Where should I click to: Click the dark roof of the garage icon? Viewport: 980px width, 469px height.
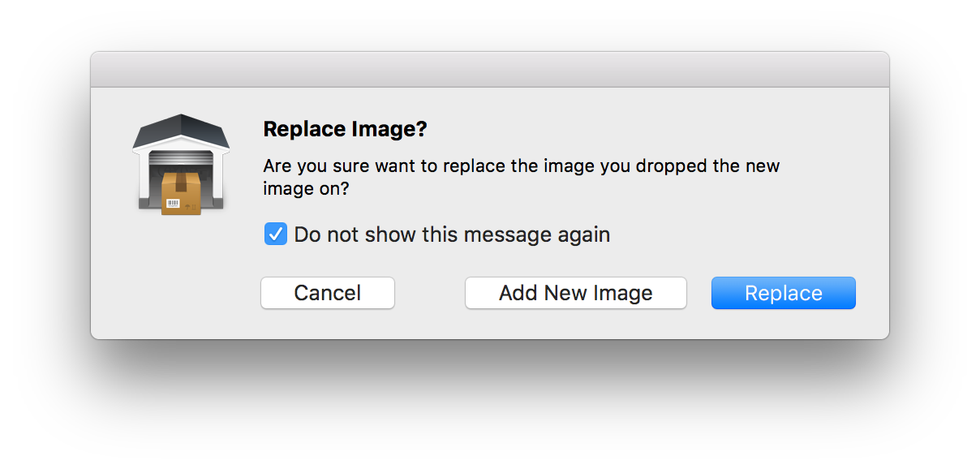181,130
